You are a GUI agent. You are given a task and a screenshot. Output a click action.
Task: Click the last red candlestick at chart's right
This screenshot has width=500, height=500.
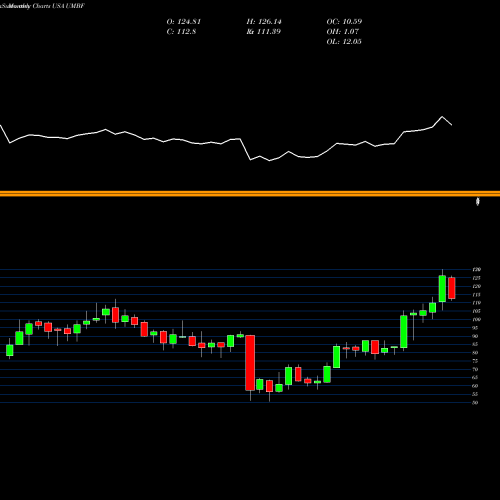click(x=452, y=288)
